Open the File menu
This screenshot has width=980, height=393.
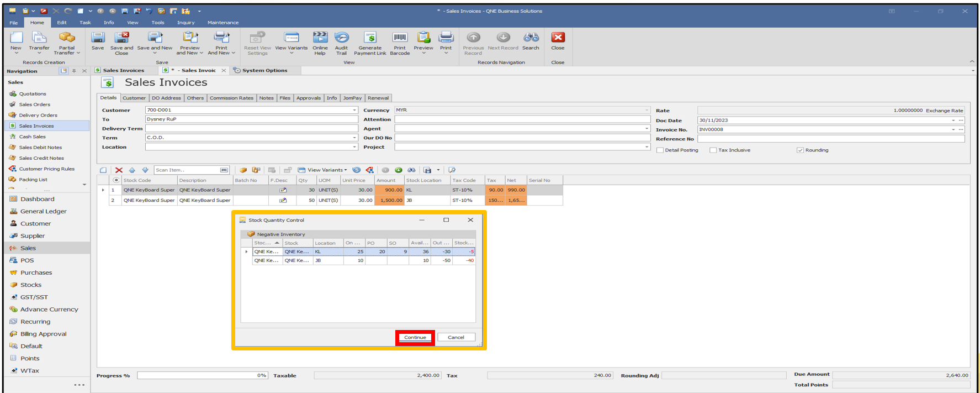tap(14, 23)
